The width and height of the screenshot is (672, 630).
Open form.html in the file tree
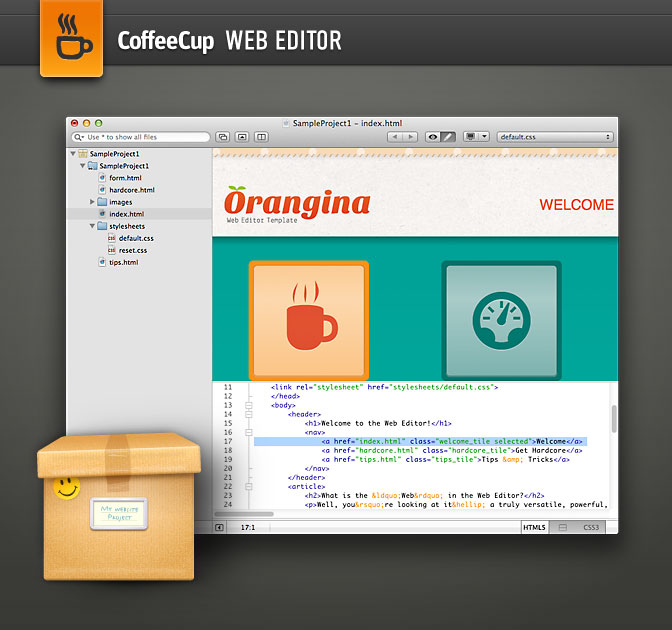pyautogui.click(x=125, y=178)
